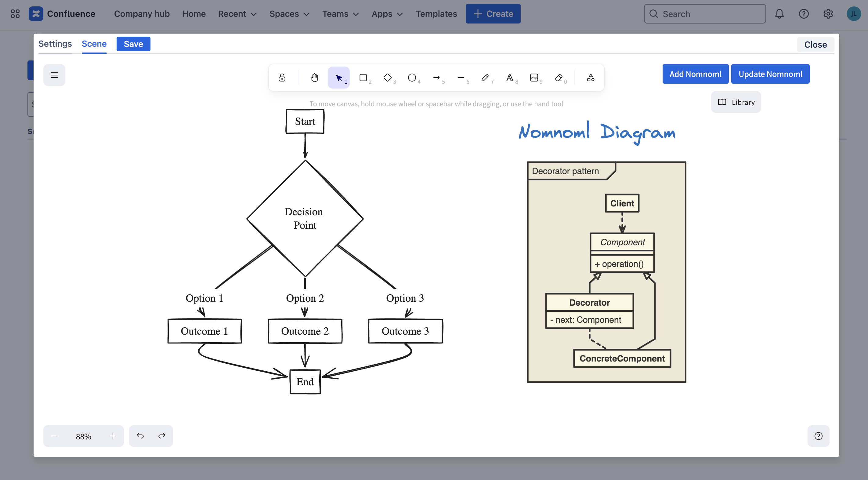Screen dimensions: 868x480
Task: Select the Diamond tool
Action: 388,77
